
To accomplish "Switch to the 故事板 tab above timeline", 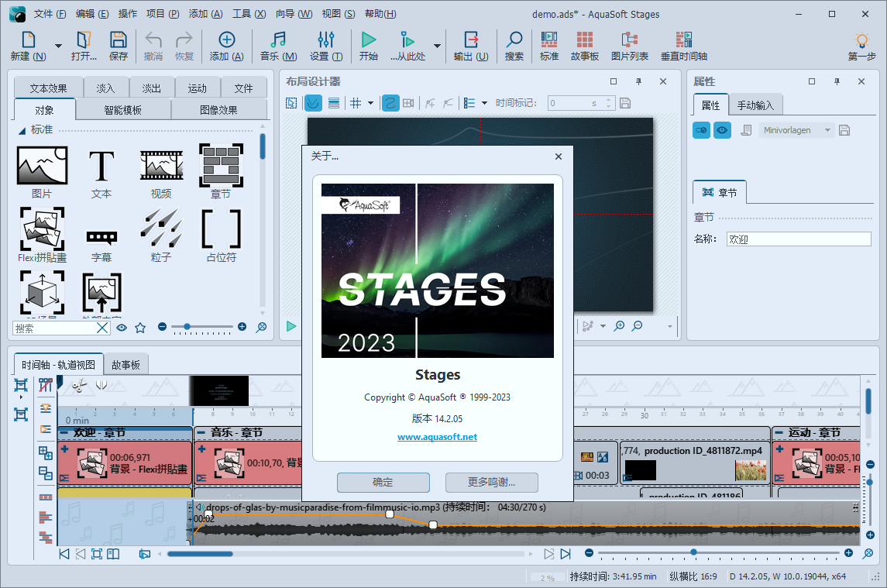I will pos(125,365).
